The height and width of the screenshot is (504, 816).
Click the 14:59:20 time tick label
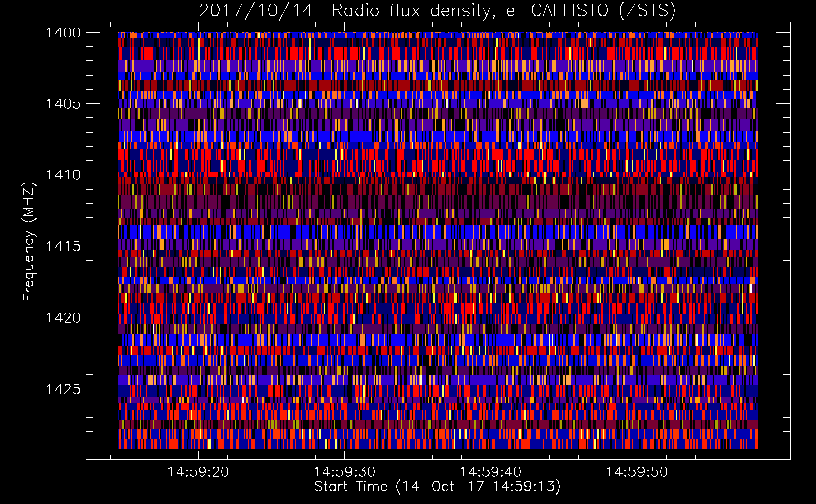tap(198, 472)
